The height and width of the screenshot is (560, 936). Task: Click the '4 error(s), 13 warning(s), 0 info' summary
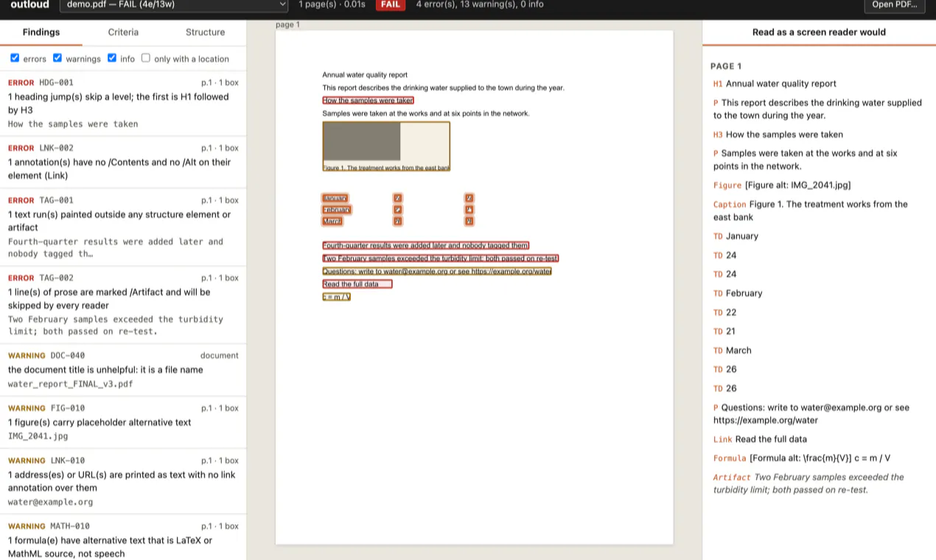tap(480, 4)
